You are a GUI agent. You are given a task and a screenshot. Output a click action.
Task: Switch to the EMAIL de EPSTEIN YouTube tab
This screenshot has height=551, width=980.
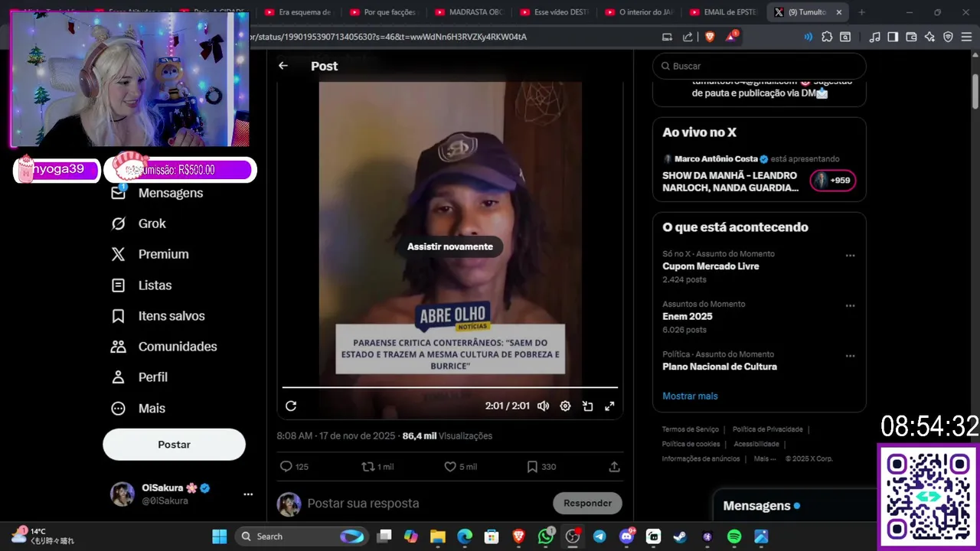click(723, 12)
